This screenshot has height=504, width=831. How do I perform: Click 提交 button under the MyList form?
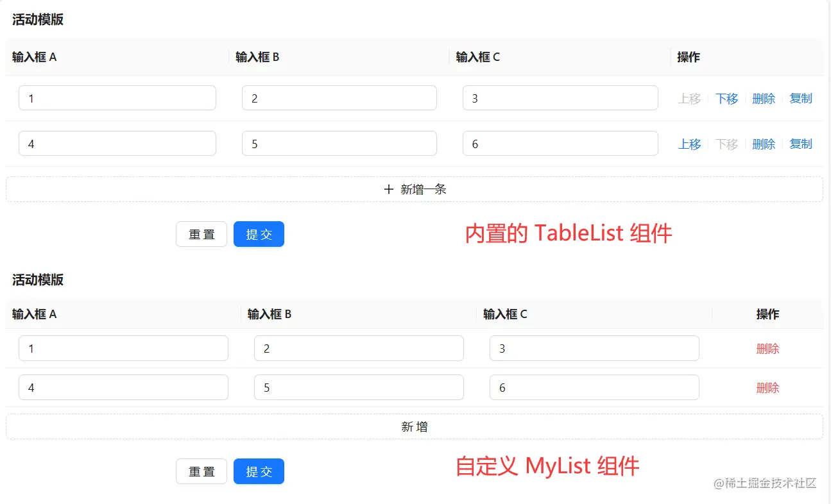coord(259,471)
